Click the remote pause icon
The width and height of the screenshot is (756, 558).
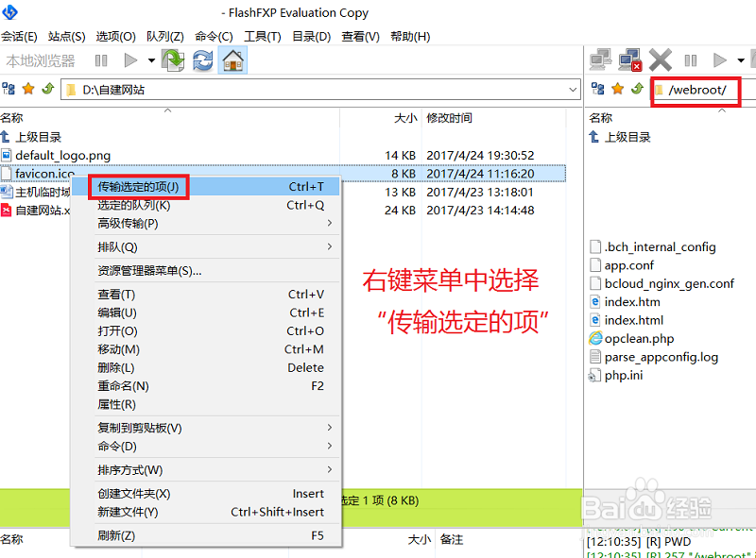click(x=691, y=60)
